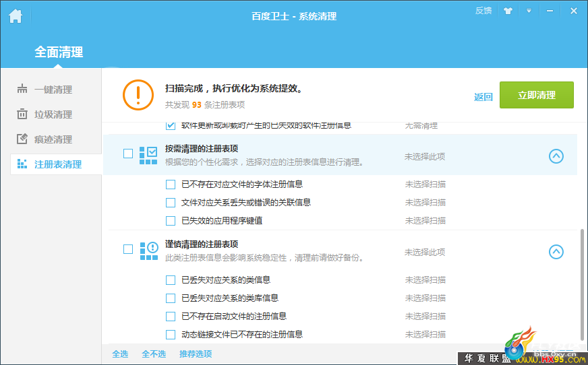This screenshot has height=365, width=588.
Task: Click 未选择此项 status of 谨慎清理的注册表项
Action: [x=425, y=253]
